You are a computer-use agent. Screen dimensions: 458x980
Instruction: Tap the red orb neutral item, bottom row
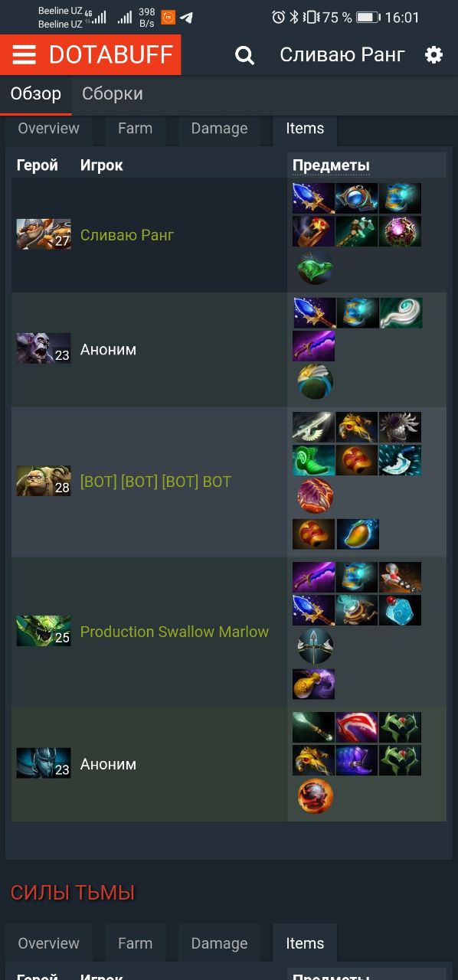[316, 796]
